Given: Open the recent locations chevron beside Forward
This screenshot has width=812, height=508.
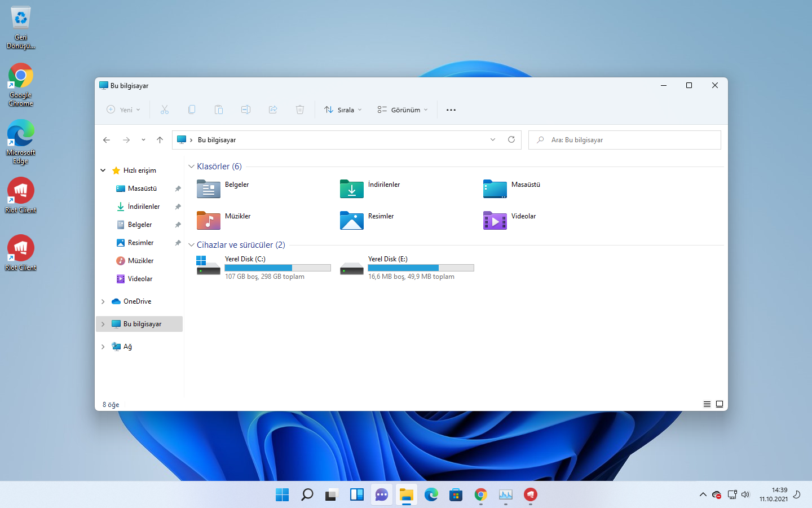Looking at the screenshot, I should tap(143, 140).
